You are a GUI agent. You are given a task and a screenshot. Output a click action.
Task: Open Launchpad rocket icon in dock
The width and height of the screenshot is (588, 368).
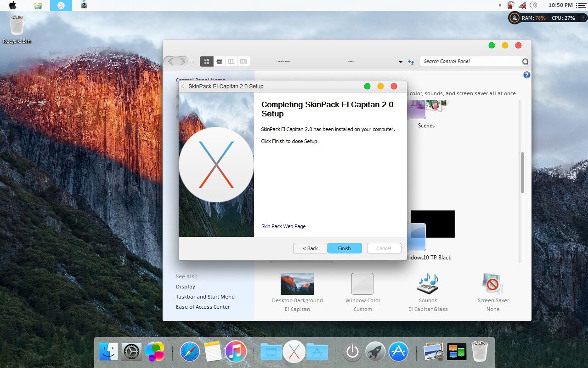tap(375, 352)
